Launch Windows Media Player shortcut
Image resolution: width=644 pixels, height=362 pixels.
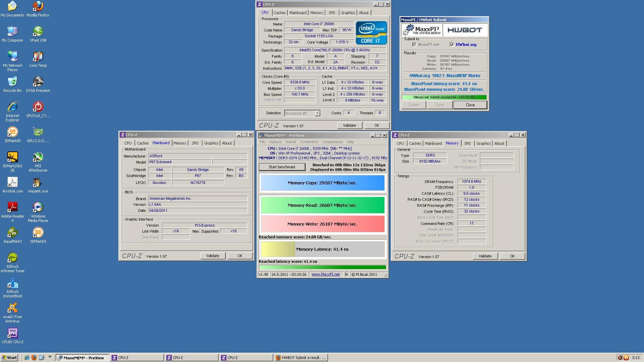click(38, 212)
